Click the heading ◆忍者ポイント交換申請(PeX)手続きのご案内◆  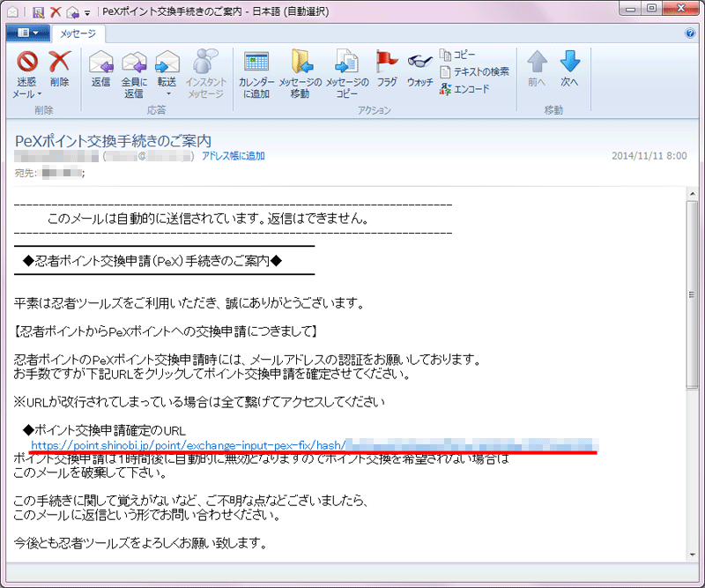152,261
